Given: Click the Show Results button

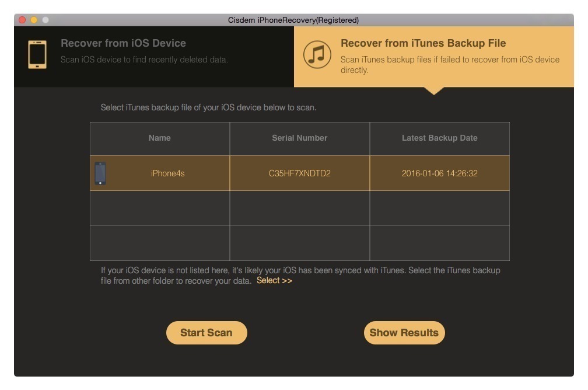Looking at the screenshot, I should (404, 333).
